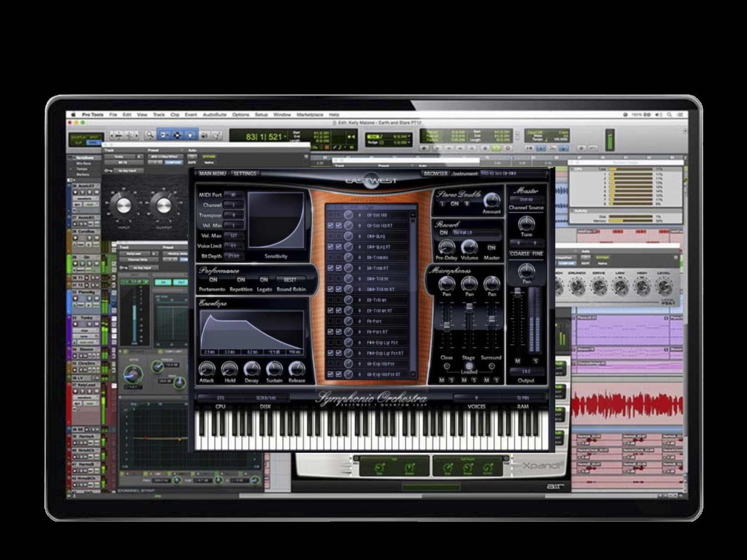Click the FINE tune button

point(538,253)
